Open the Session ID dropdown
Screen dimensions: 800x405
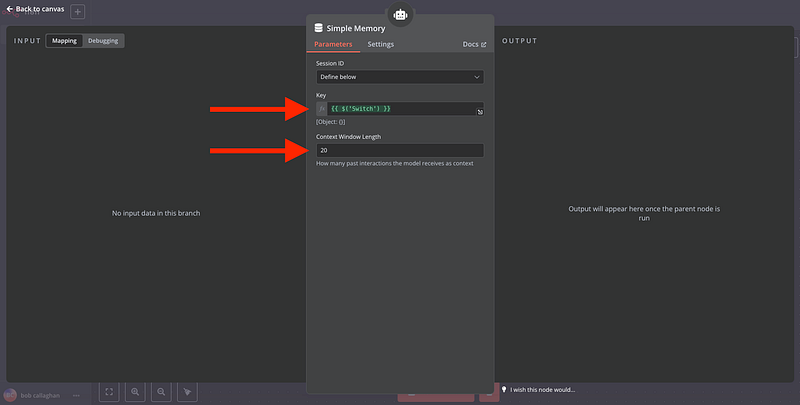(x=399, y=76)
